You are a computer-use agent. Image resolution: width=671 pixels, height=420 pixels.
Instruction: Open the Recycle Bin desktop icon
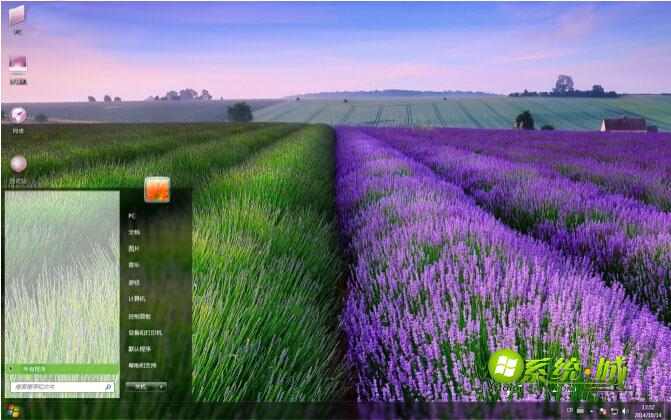click(18, 164)
